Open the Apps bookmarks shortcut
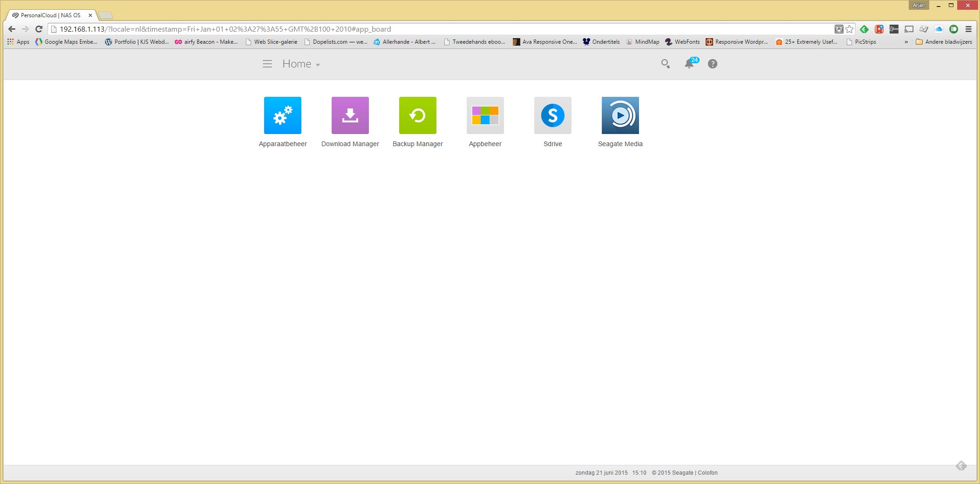This screenshot has height=484, width=980. coord(18,42)
